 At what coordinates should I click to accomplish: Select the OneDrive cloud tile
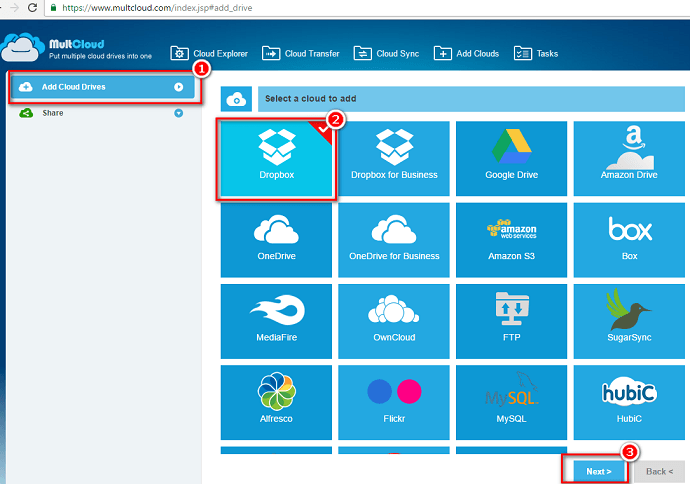coord(276,240)
